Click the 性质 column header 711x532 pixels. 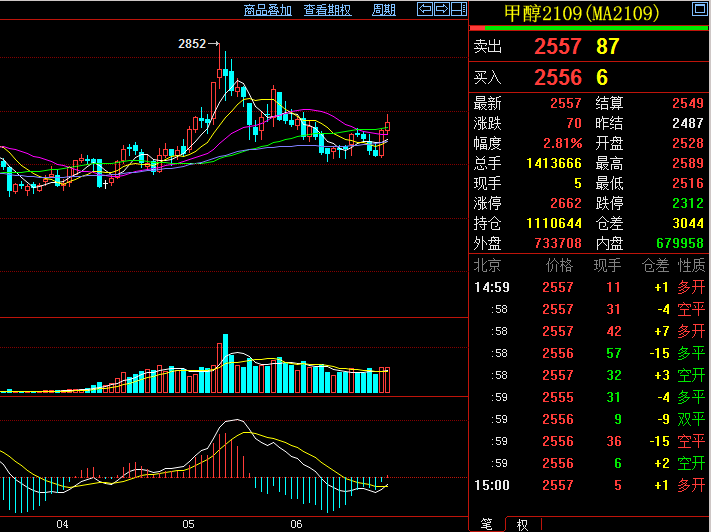pos(691,265)
